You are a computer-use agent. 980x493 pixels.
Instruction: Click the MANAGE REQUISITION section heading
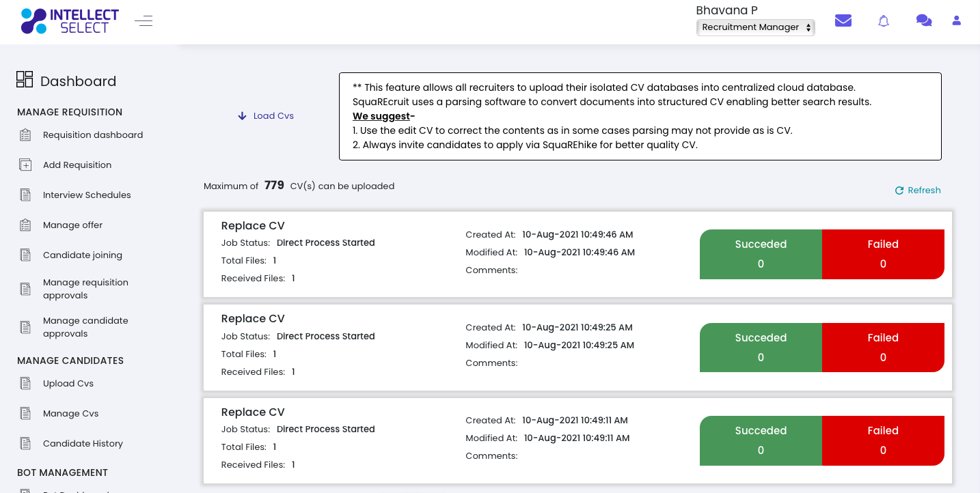70,112
